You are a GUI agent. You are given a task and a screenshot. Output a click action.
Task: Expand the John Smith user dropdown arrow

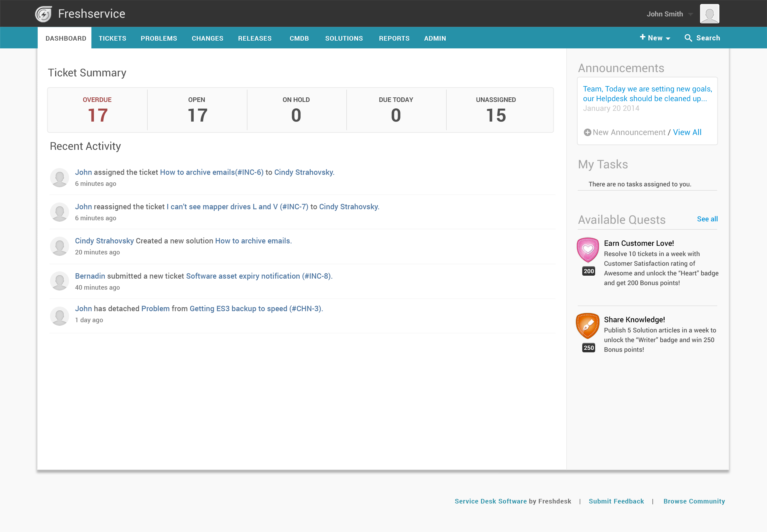(691, 14)
